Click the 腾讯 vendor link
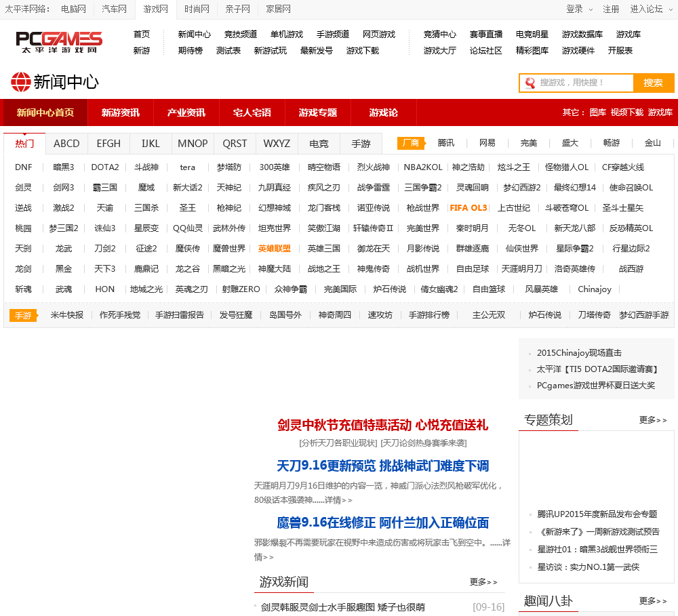The image size is (678, 616). (x=446, y=143)
